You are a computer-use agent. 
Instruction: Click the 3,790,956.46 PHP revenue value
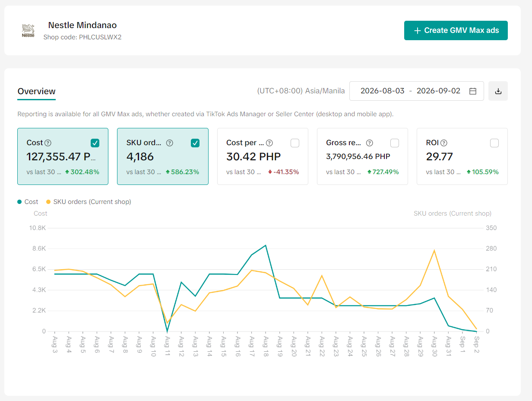pos(358,156)
